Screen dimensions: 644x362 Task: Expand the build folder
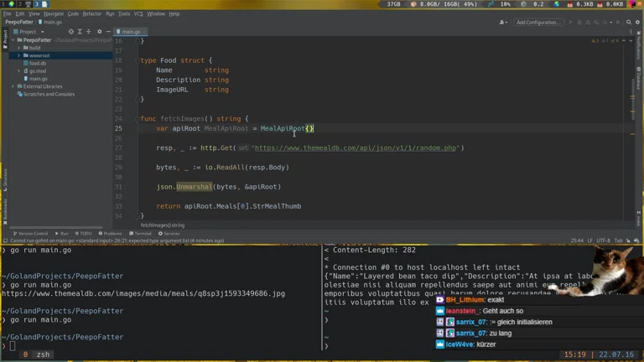click(x=19, y=48)
